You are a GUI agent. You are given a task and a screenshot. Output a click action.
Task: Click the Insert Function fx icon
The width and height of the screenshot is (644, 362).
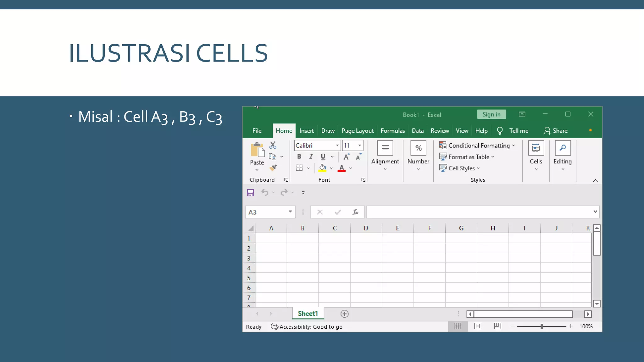(355, 212)
